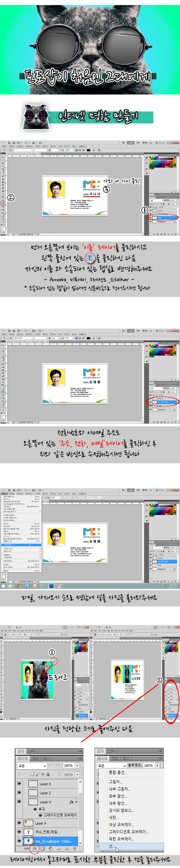Click the fx layer style icon circled in red
Viewport: 180px width, 868px height.
pos(34,848)
